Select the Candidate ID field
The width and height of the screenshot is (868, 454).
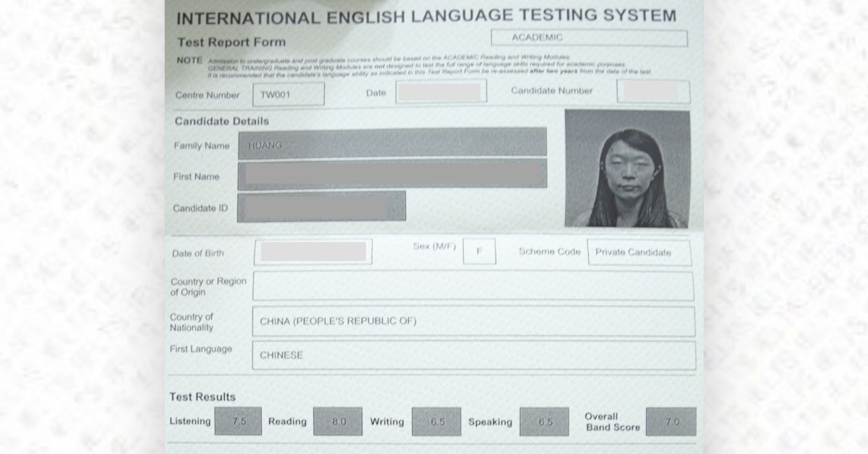point(321,206)
